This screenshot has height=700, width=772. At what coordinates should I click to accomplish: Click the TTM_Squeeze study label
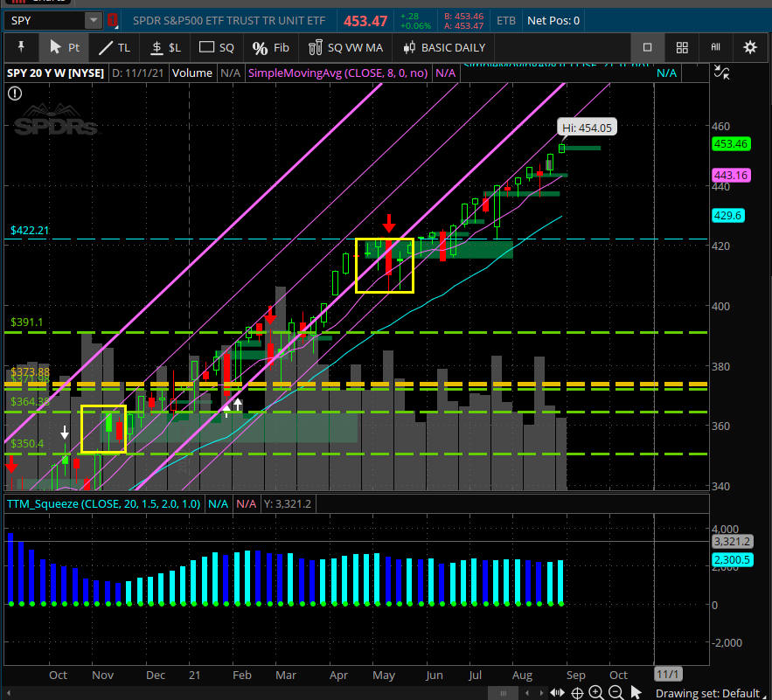point(103,504)
